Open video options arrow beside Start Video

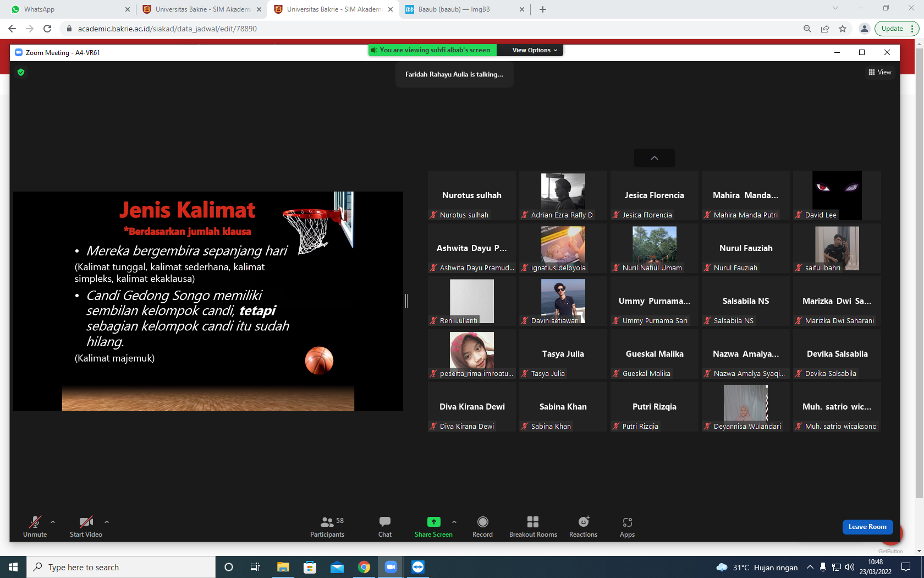point(107,521)
